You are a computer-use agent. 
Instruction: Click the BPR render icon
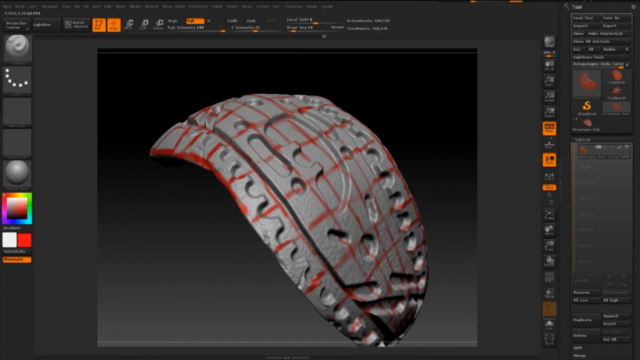(549, 42)
